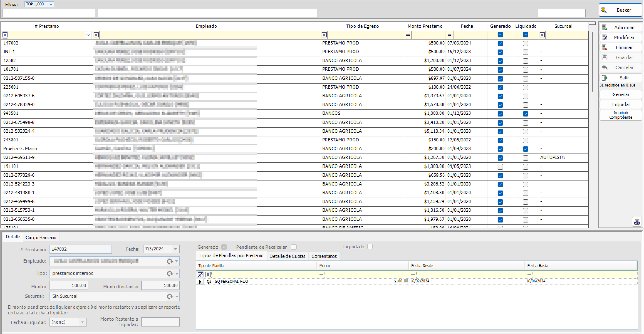644x334 pixels.
Task: Open the TOP 1,000 filters dropdown
Action: tap(51, 4)
